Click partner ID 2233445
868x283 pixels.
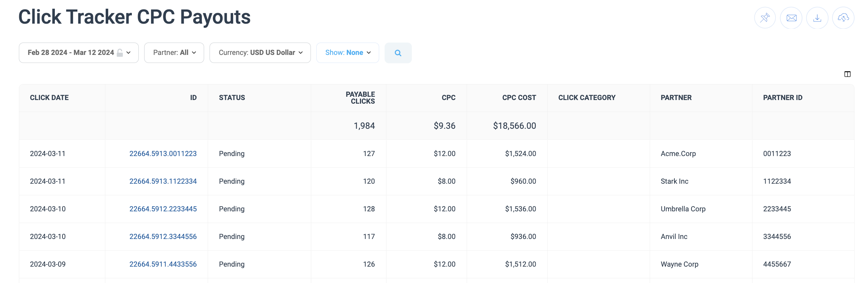point(777,209)
